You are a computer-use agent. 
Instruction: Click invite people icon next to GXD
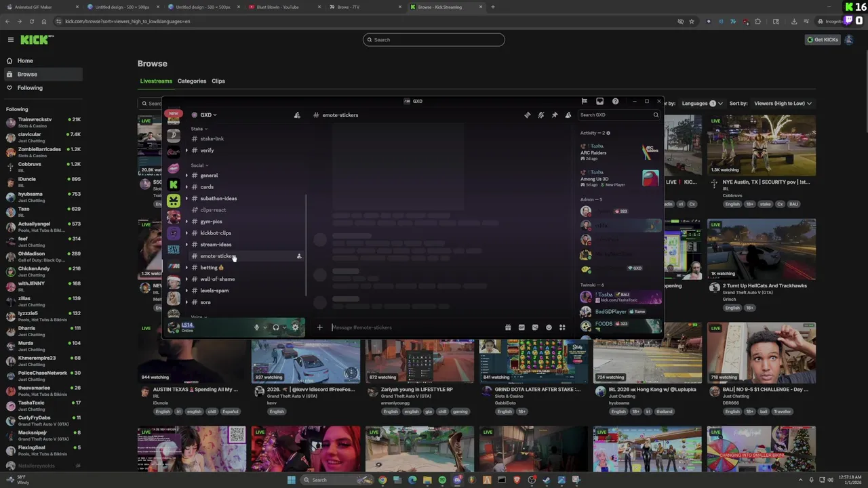point(297,115)
